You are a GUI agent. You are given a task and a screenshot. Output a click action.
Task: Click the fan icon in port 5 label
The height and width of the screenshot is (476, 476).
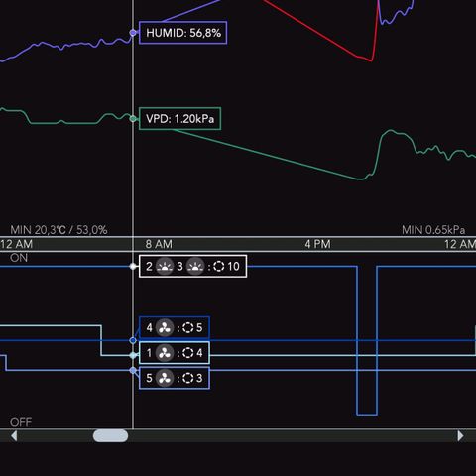pyautogui.click(x=165, y=378)
